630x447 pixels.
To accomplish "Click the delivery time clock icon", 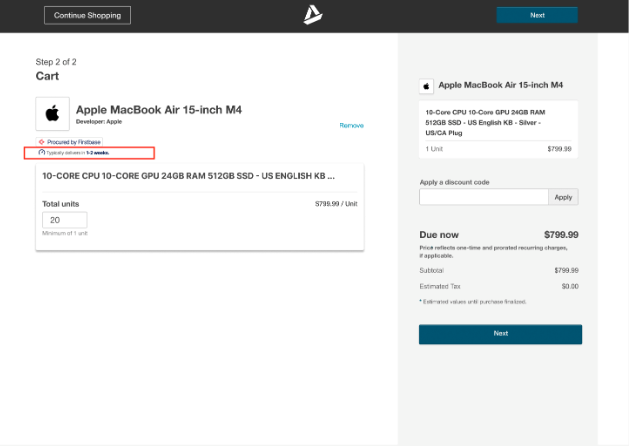I will (x=41, y=153).
